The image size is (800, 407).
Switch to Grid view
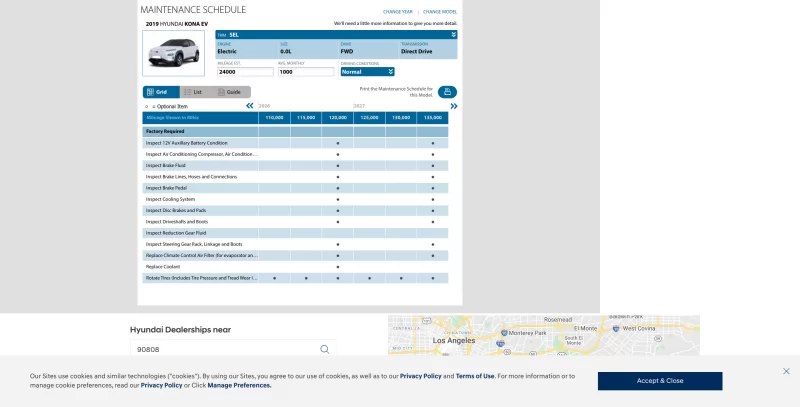point(157,92)
